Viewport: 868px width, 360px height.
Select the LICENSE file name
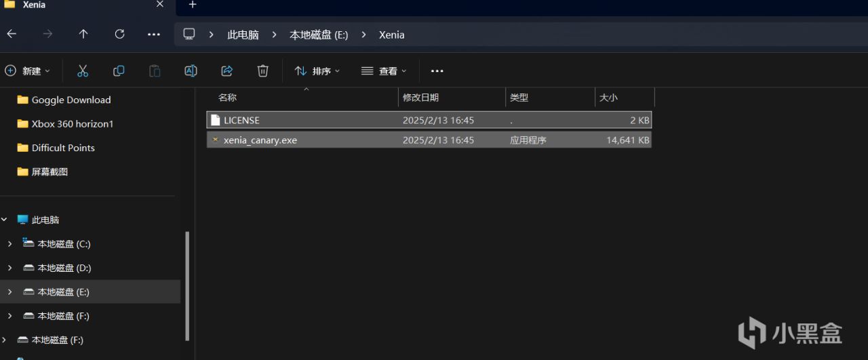click(241, 120)
